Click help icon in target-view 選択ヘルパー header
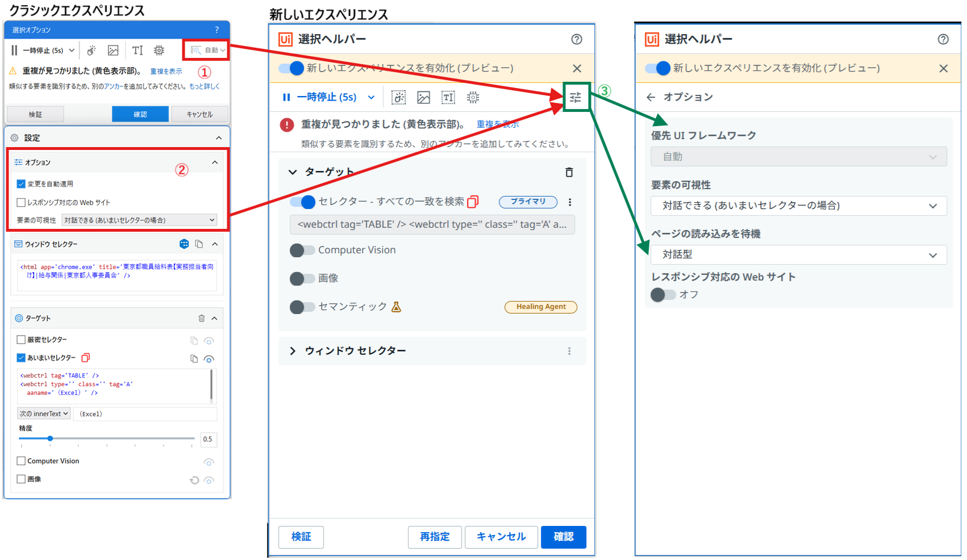The width and height of the screenshot is (967, 560). (x=577, y=39)
